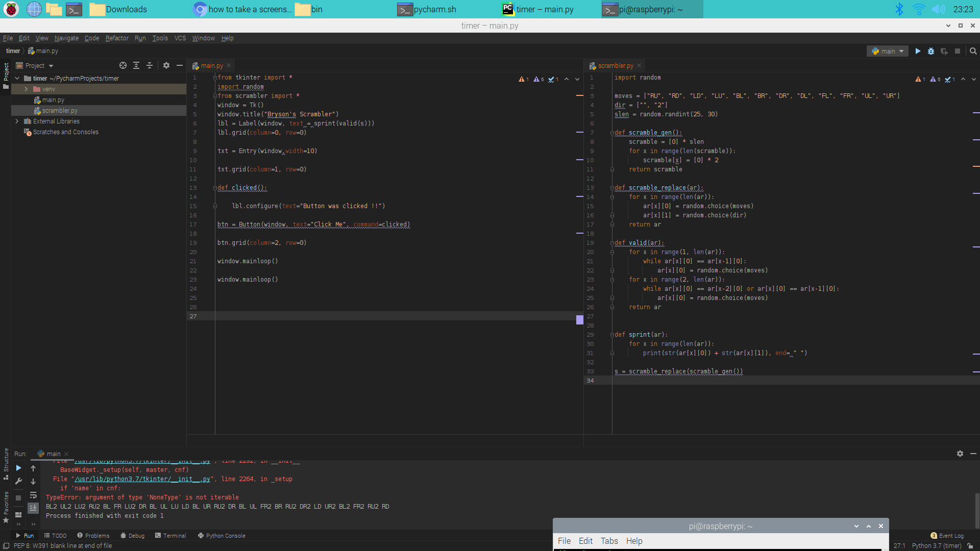This screenshot has height=551, width=980.
Task: Click Select Opened File target icon
Action: 123,65
